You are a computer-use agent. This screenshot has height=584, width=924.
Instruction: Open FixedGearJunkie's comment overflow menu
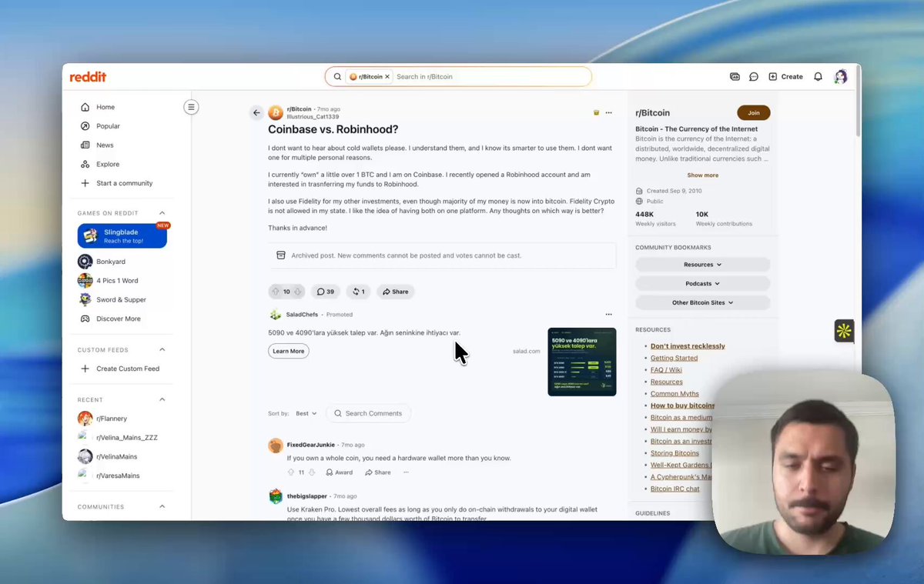click(406, 472)
